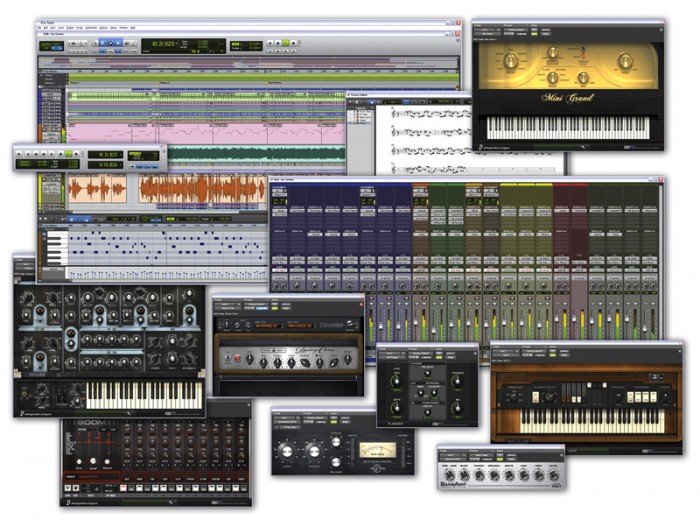Click the compressor Input knob
Viewport: 700px width, 525px height.
pyautogui.click(x=286, y=451)
